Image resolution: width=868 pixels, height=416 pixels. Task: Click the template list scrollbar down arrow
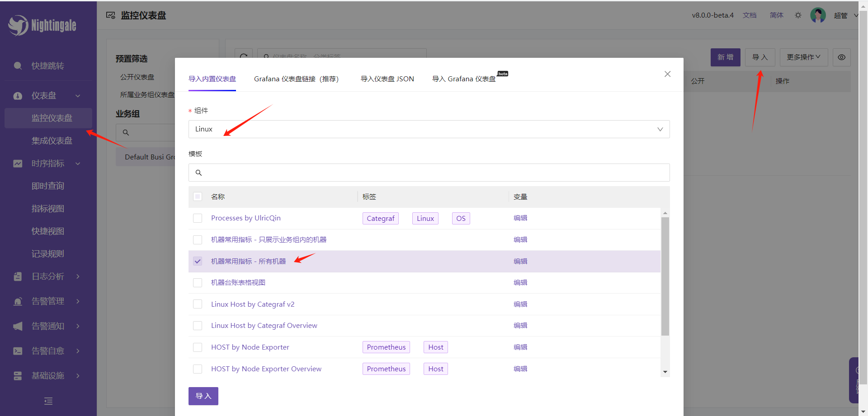(x=665, y=372)
